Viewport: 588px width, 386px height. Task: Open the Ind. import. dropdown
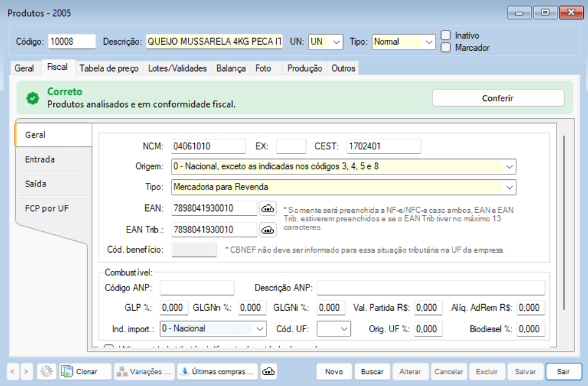point(260,329)
